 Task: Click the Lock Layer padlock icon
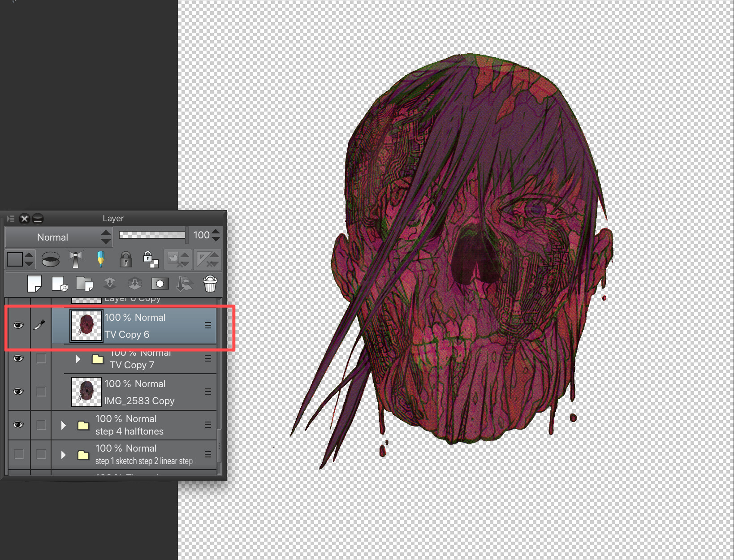pyautogui.click(x=125, y=259)
